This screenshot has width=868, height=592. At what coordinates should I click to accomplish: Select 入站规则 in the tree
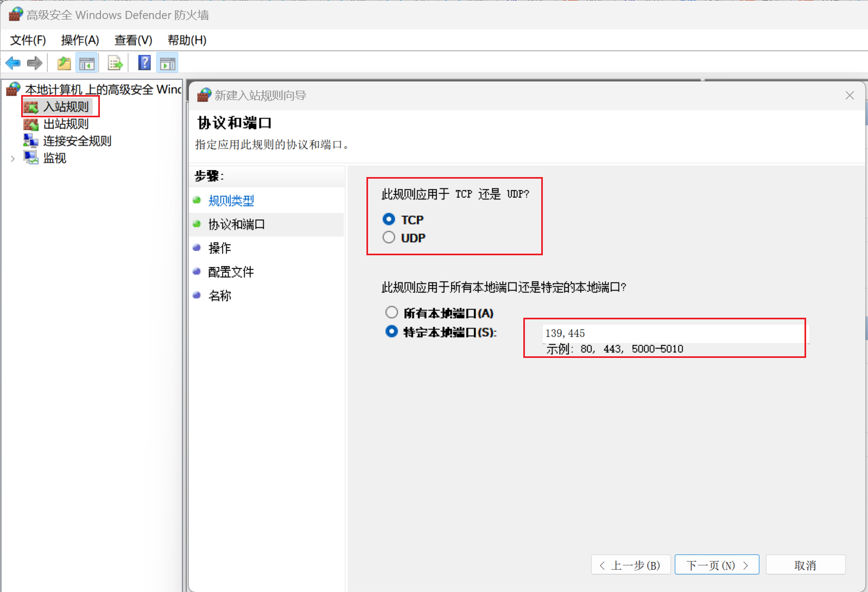66,107
